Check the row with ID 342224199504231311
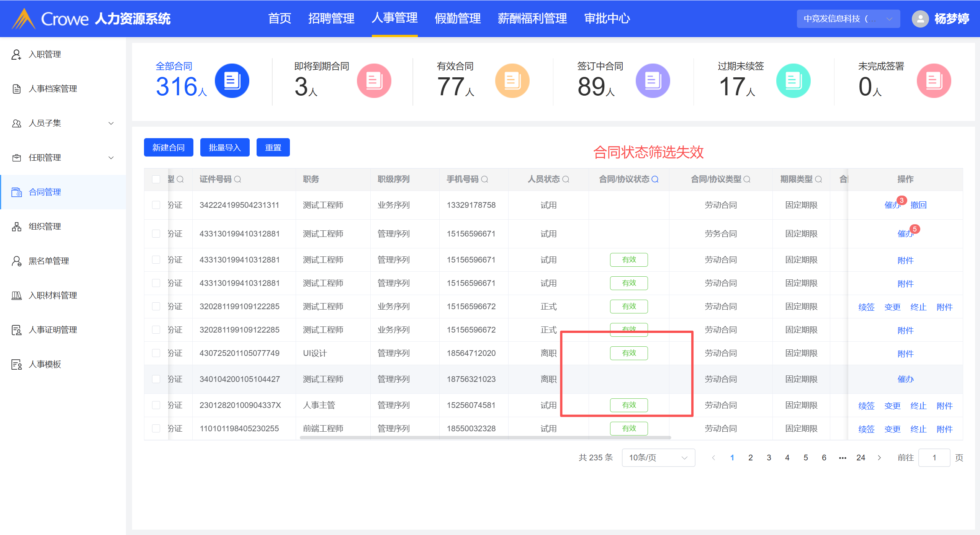Viewport: 980px width, 535px height. pos(156,205)
